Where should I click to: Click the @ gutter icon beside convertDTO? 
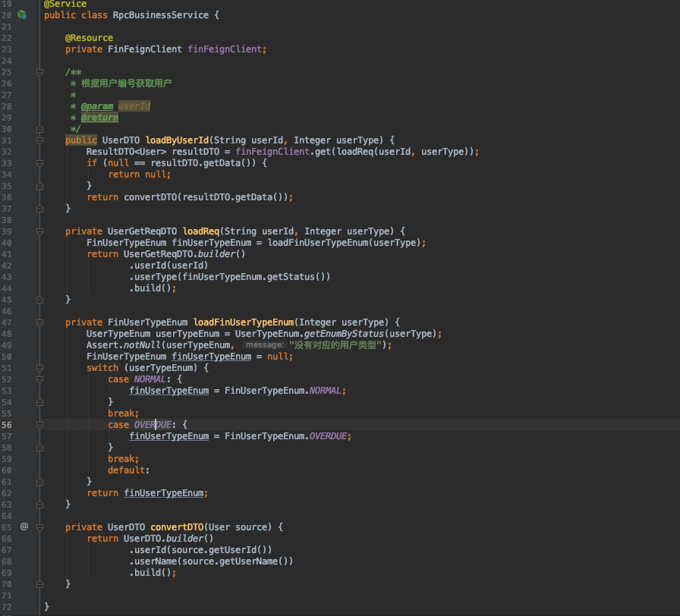[x=24, y=526]
